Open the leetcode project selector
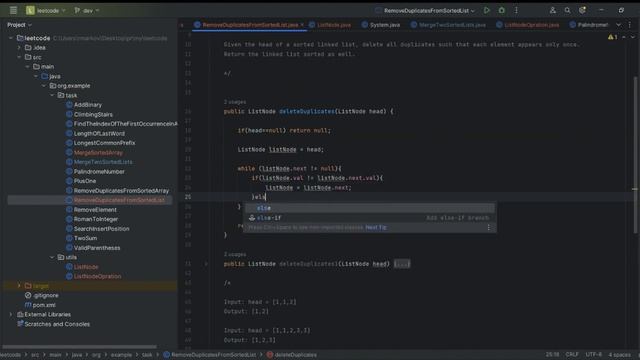Screen dimensions: 640x360 coord(46,11)
